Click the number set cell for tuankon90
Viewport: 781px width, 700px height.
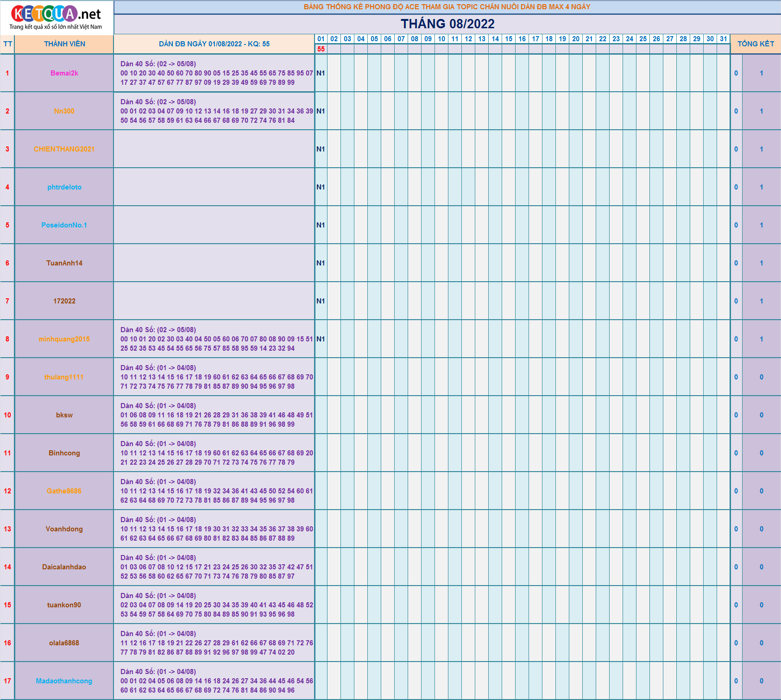point(214,605)
